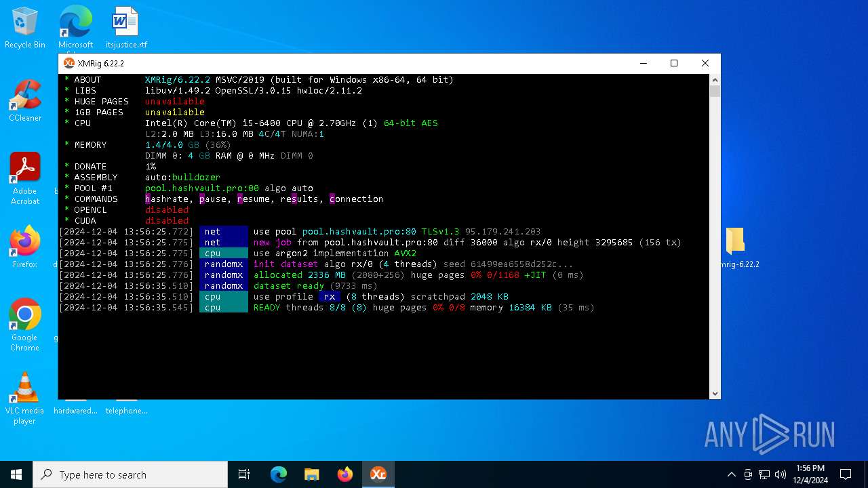Open Firefox from the taskbar
The image size is (868, 488).
(x=345, y=474)
